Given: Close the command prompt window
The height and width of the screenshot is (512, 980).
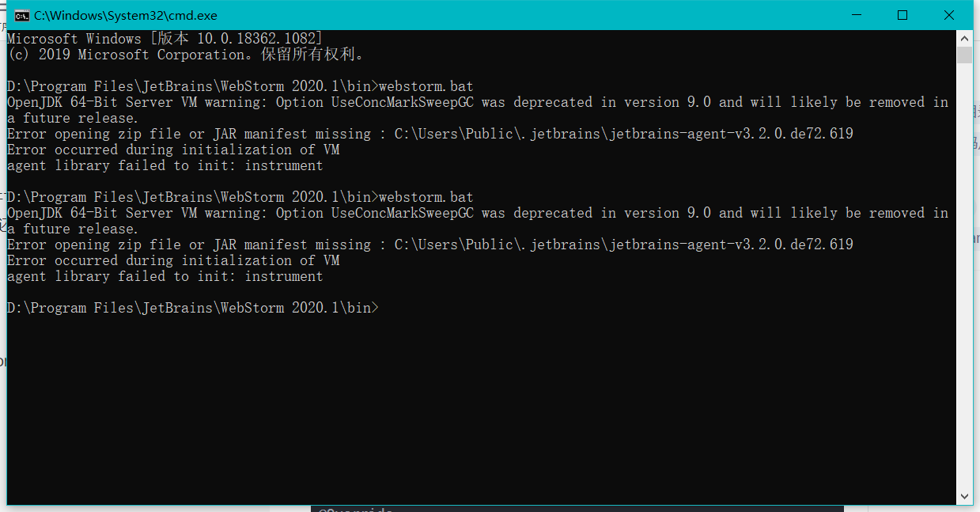Looking at the screenshot, I should (948, 15).
